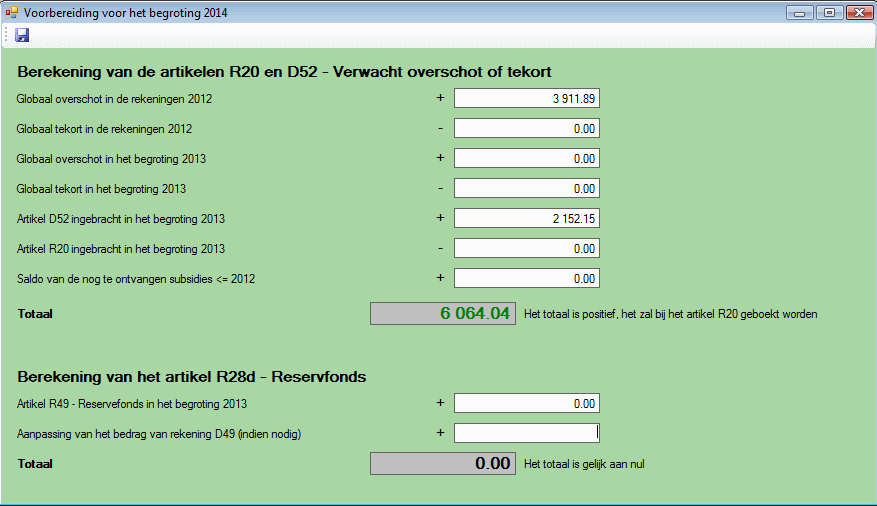Click the Saldo van nog te ontvangen subsidies field

click(x=527, y=278)
